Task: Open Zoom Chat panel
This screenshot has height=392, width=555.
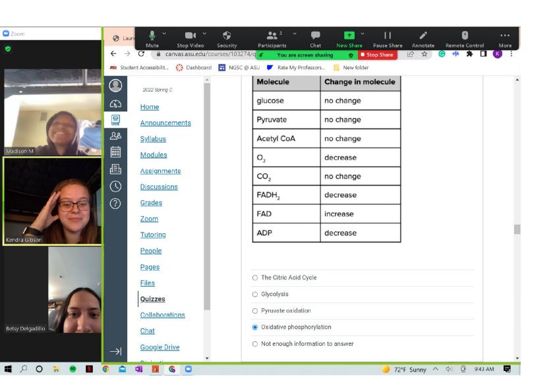Action: pos(315,39)
